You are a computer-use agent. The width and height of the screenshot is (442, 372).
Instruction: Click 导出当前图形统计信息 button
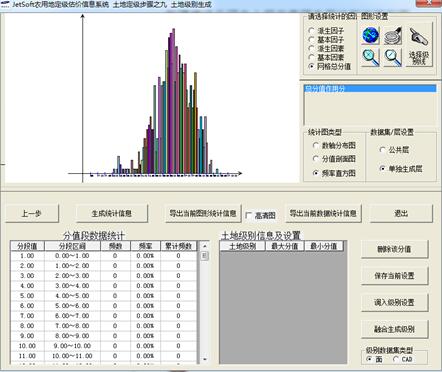point(203,213)
